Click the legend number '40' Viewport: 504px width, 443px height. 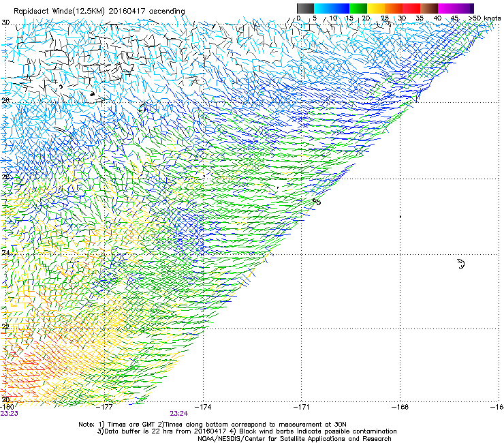(437, 18)
